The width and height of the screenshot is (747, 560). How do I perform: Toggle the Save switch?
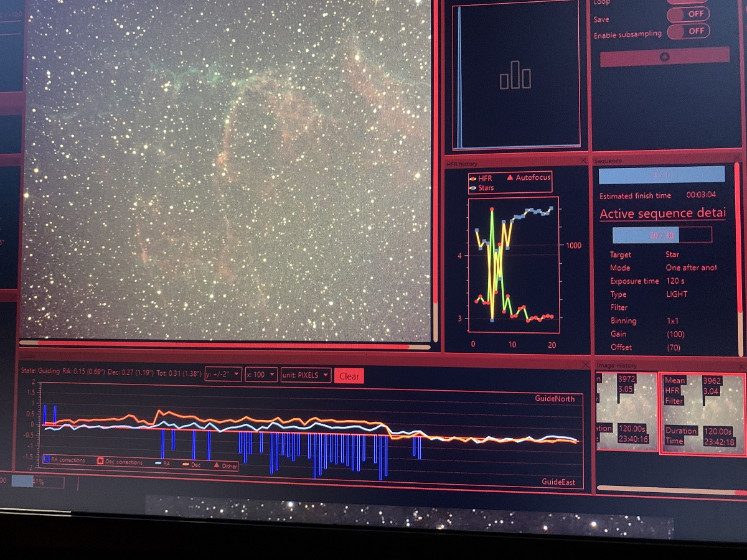pos(688,14)
